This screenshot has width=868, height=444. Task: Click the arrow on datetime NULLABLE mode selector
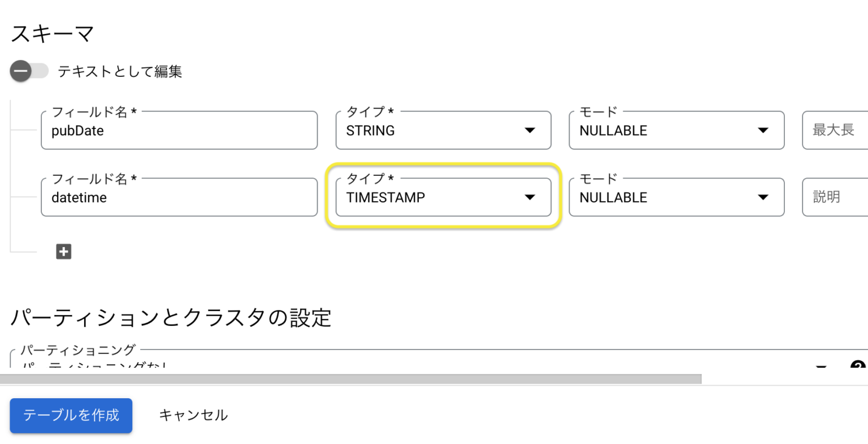tap(763, 197)
